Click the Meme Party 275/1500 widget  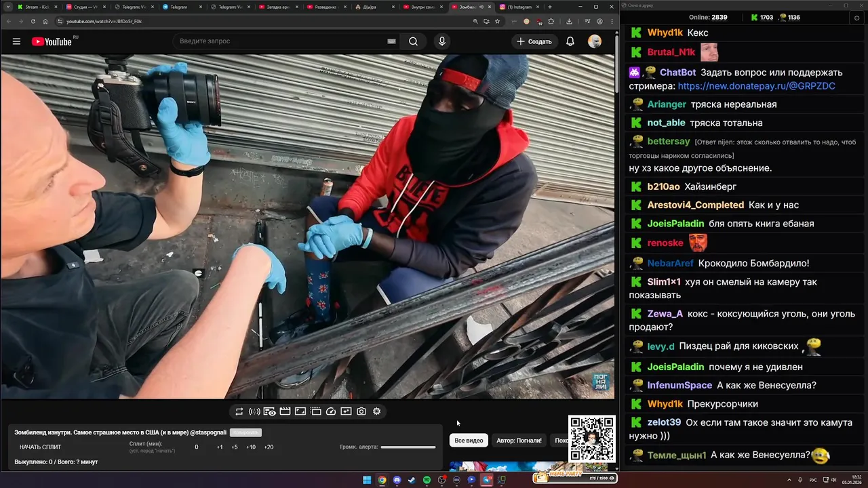(x=574, y=478)
